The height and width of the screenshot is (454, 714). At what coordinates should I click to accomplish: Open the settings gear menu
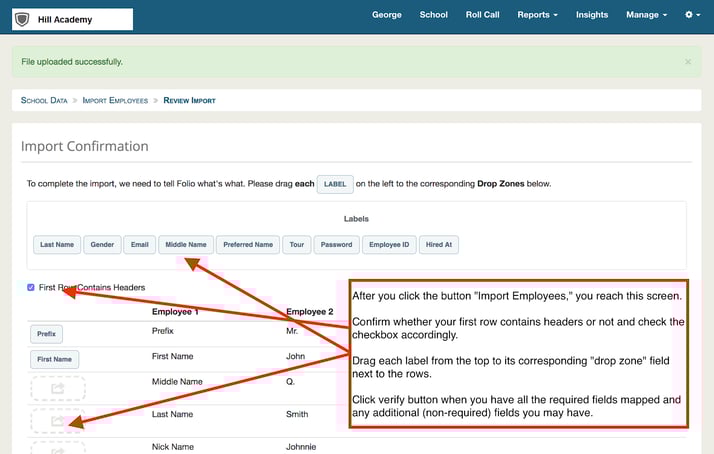pyautogui.click(x=693, y=15)
